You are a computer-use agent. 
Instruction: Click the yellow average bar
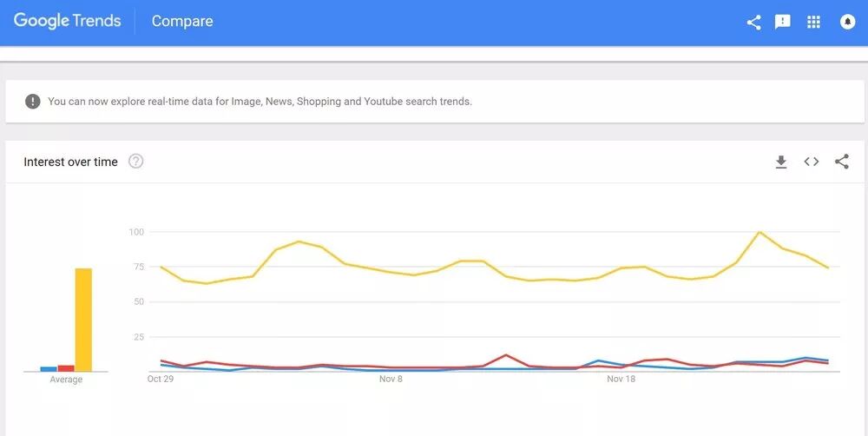pos(83,320)
